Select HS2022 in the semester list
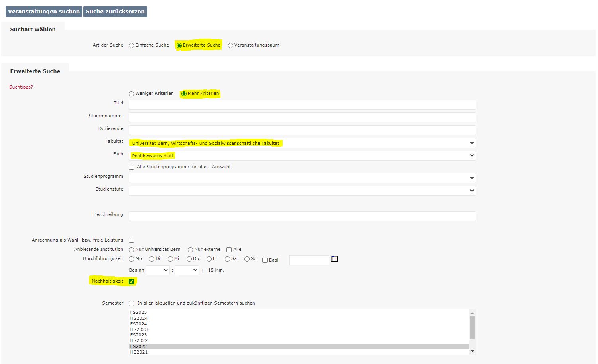598x364 pixels. click(x=299, y=340)
